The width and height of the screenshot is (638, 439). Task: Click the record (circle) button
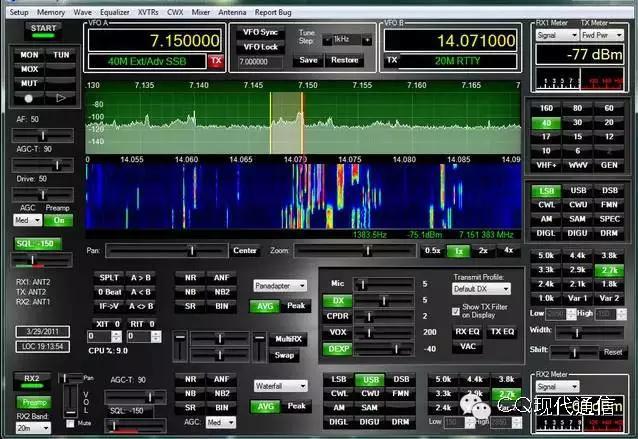tap(30, 98)
